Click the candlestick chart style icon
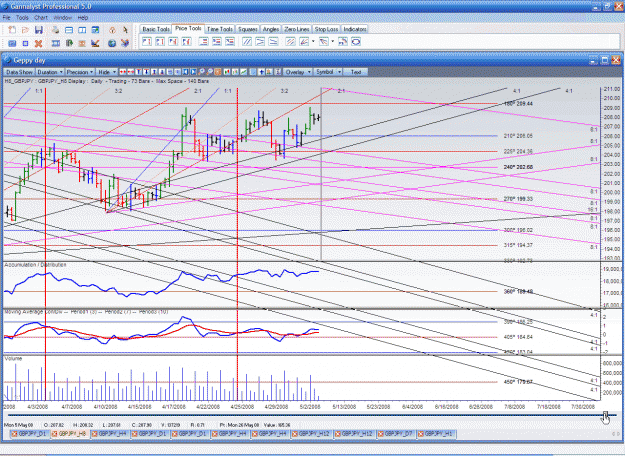Viewport: 625px width, 456px height. [226, 72]
